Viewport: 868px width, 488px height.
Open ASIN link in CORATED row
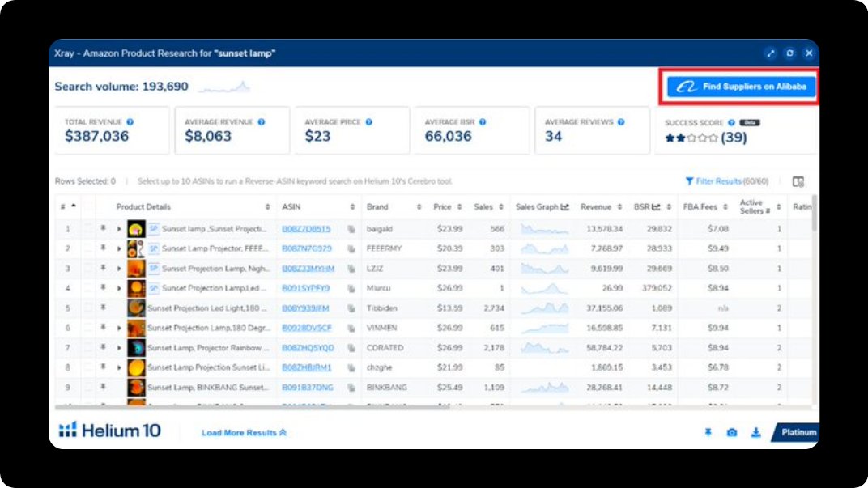pos(308,348)
